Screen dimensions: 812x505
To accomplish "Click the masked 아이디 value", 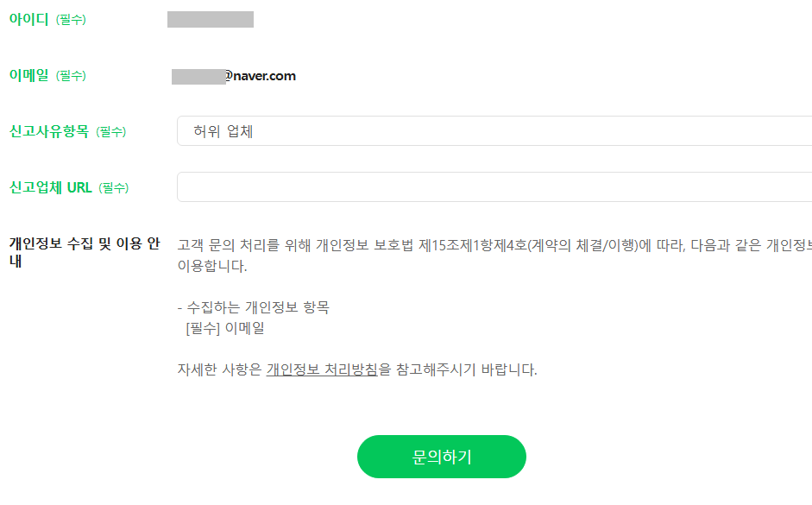I will 211,20.
